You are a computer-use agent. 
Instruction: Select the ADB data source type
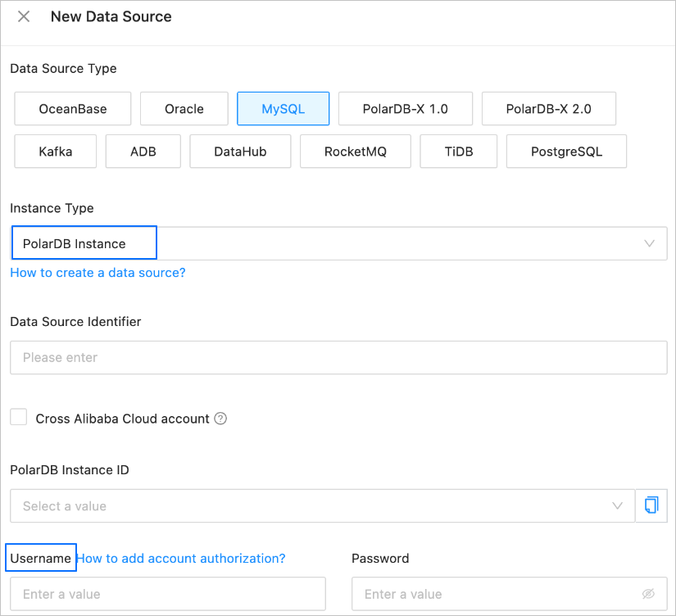tap(143, 152)
